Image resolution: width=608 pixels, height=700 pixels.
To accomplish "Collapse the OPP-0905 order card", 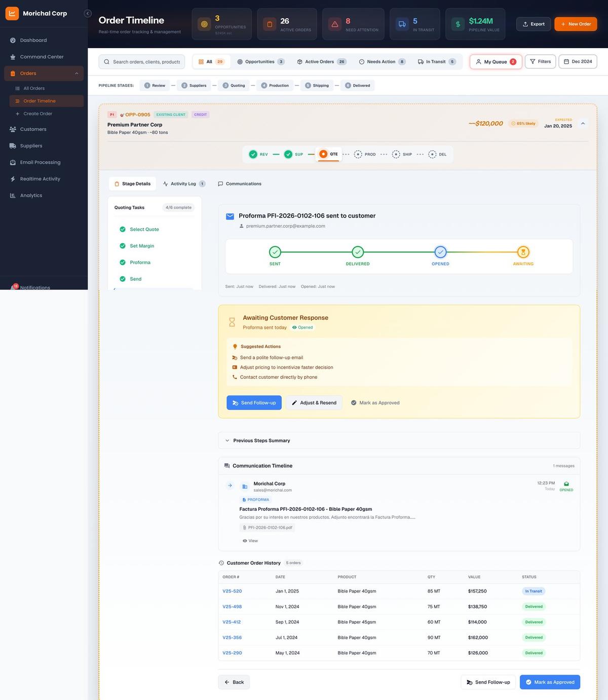I will (583, 123).
